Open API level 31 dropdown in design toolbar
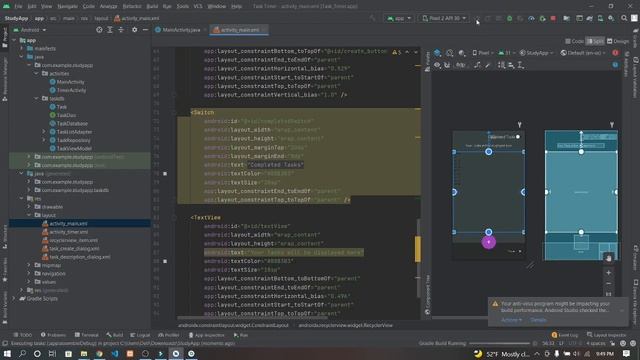The width and height of the screenshot is (640, 360). (507, 53)
